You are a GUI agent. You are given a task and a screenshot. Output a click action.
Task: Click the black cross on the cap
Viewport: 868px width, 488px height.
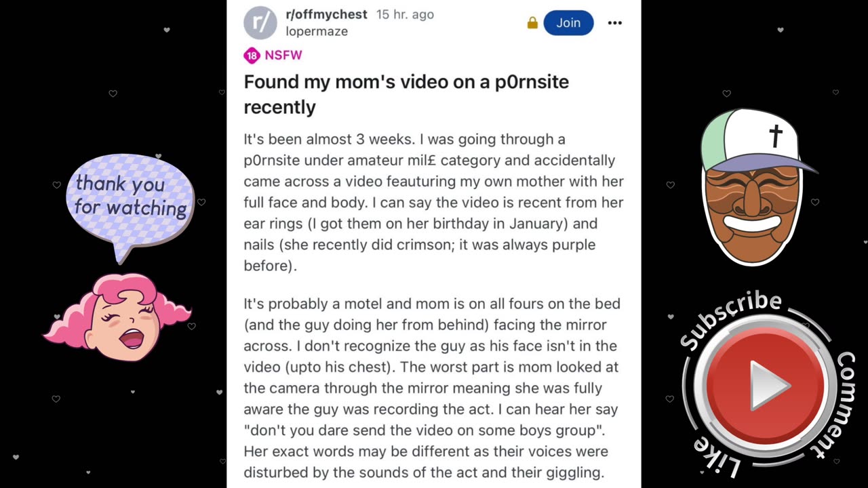(x=775, y=136)
